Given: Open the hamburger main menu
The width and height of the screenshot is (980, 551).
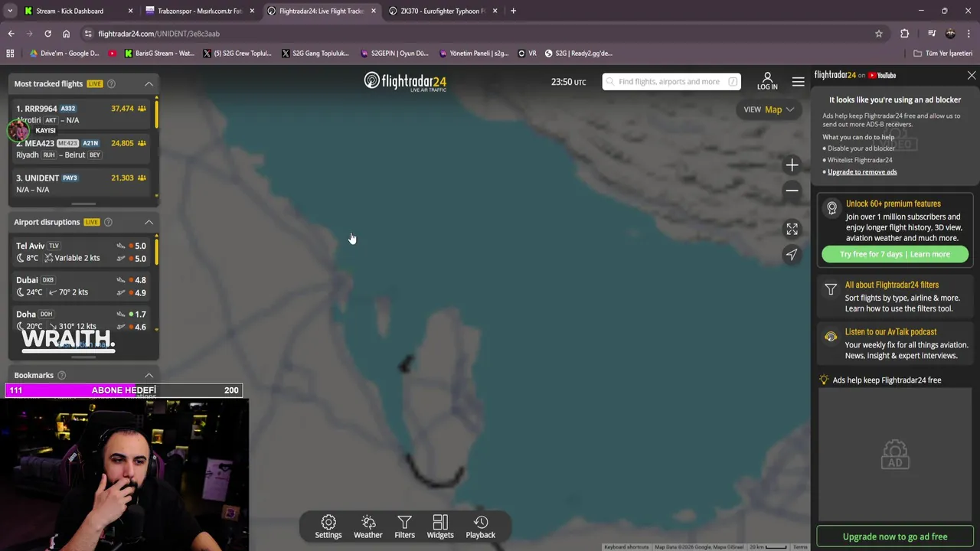Looking at the screenshot, I should pyautogui.click(x=798, y=82).
